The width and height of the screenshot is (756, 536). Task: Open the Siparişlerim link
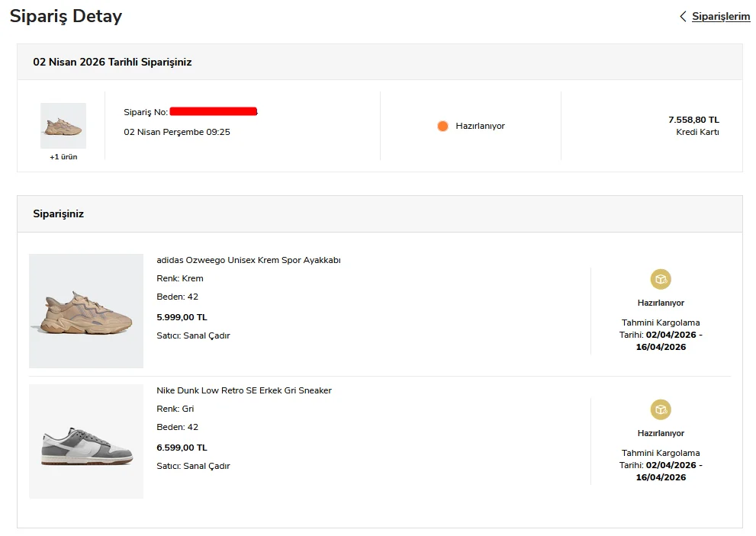pos(721,16)
